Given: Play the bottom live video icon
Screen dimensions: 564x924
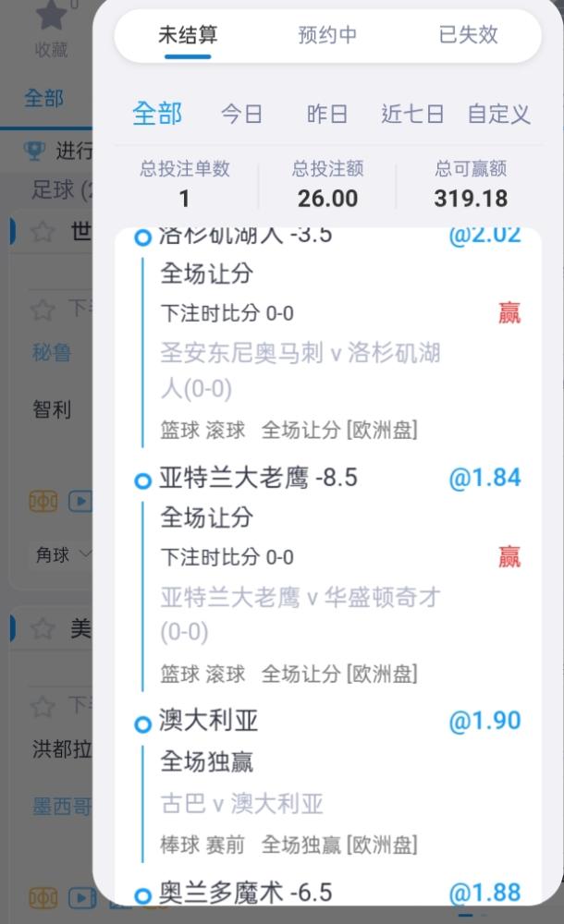Looking at the screenshot, I should coord(82,898).
